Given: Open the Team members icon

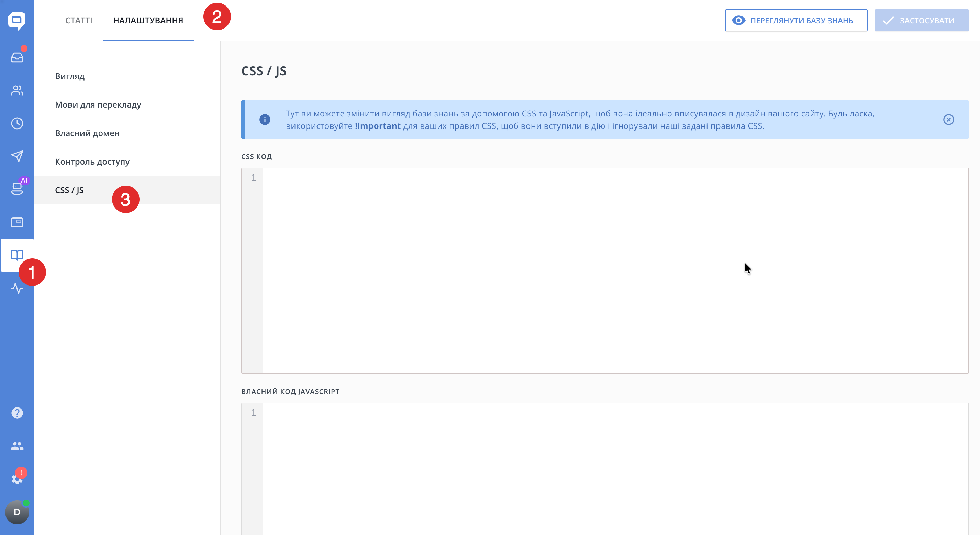Looking at the screenshot, I should tap(17, 446).
